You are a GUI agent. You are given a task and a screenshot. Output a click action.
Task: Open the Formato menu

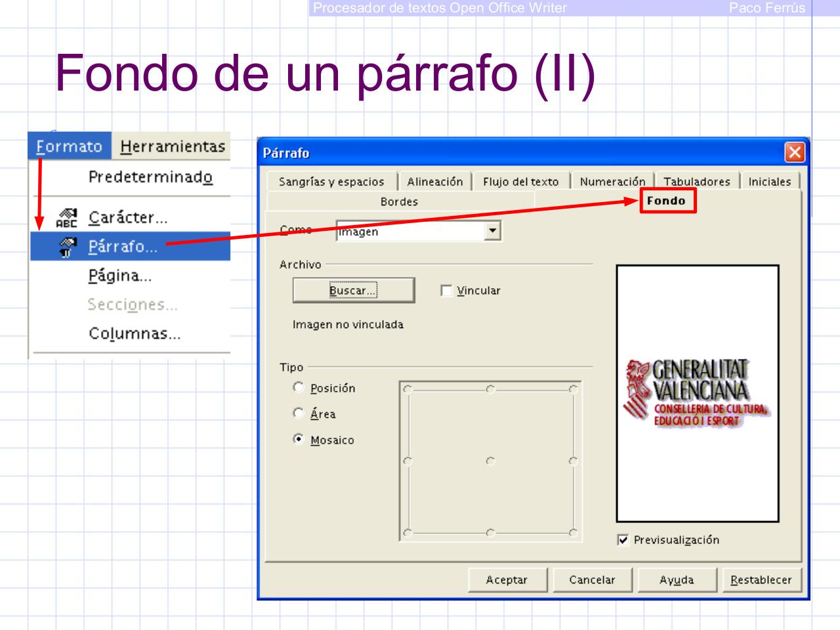pyautogui.click(x=68, y=147)
